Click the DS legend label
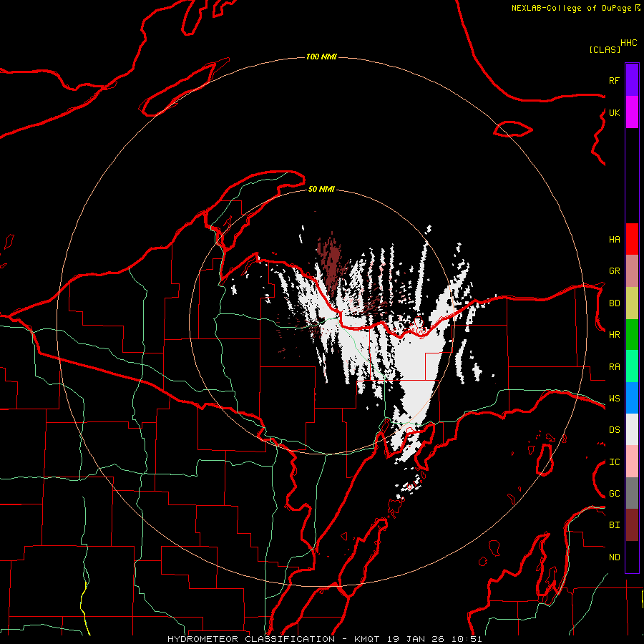Screen dimensions: 644x644 614,430
